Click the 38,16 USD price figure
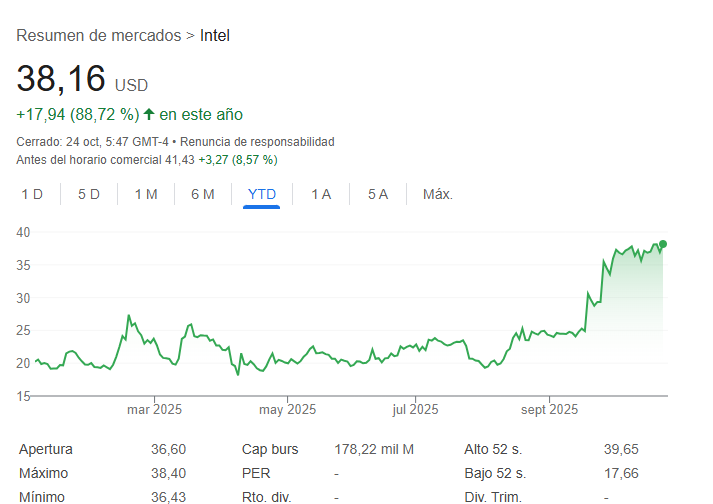The width and height of the screenshot is (713, 504). (82, 79)
